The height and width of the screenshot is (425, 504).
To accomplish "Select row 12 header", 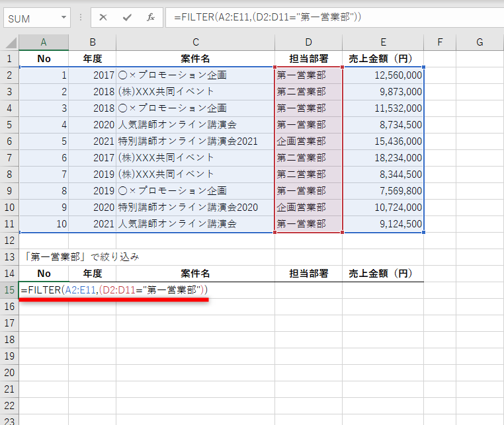I will pyautogui.click(x=9, y=241).
